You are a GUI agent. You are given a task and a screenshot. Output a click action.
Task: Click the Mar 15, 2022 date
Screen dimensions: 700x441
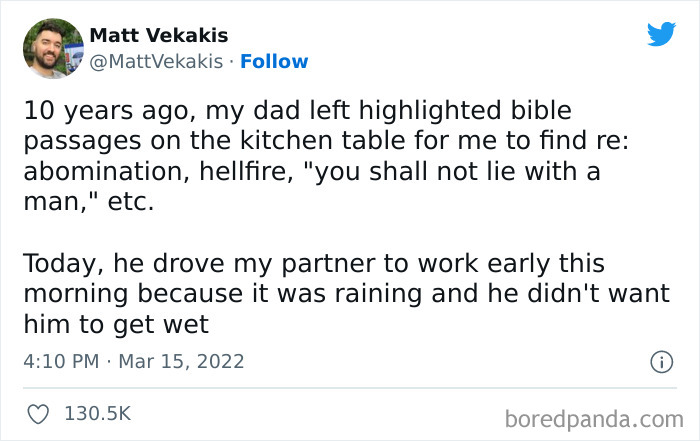click(x=181, y=361)
